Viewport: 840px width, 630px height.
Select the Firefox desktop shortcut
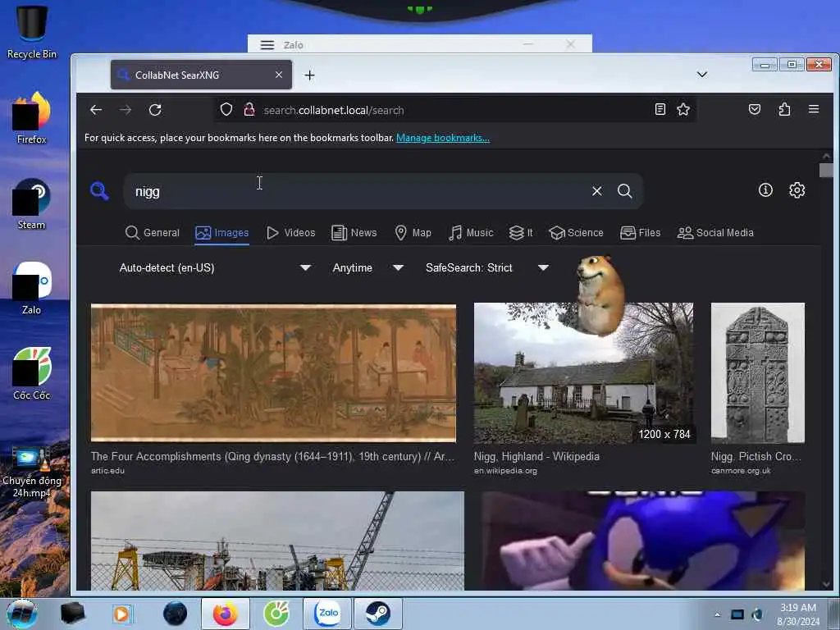tap(32, 118)
